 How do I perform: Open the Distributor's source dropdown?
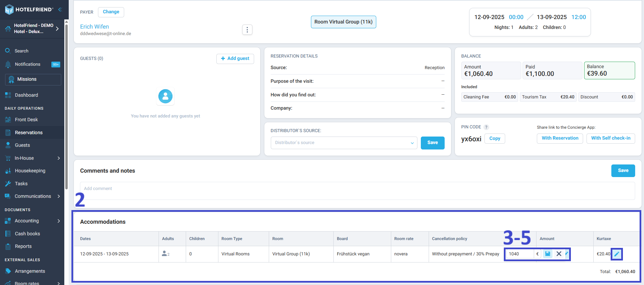pos(344,143)
